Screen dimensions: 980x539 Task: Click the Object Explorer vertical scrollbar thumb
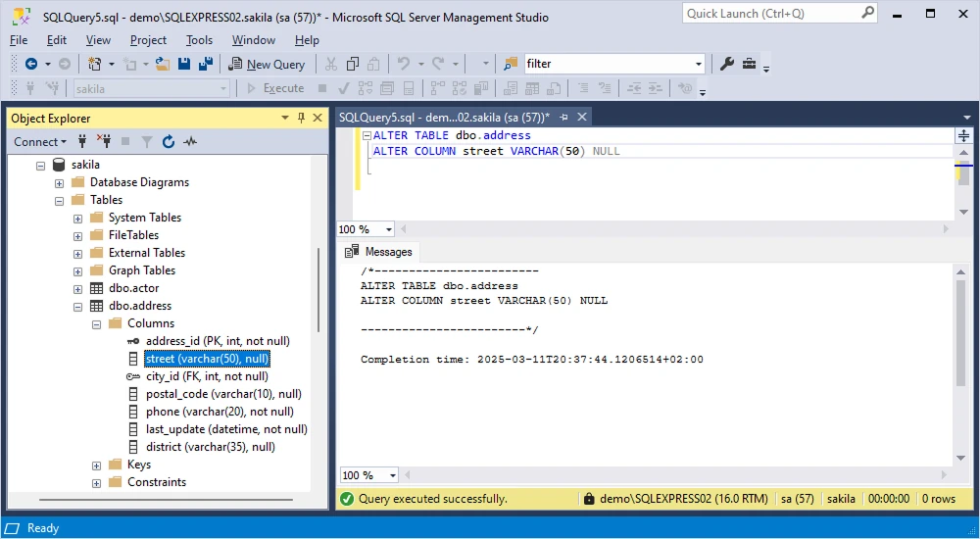point(318,289)
